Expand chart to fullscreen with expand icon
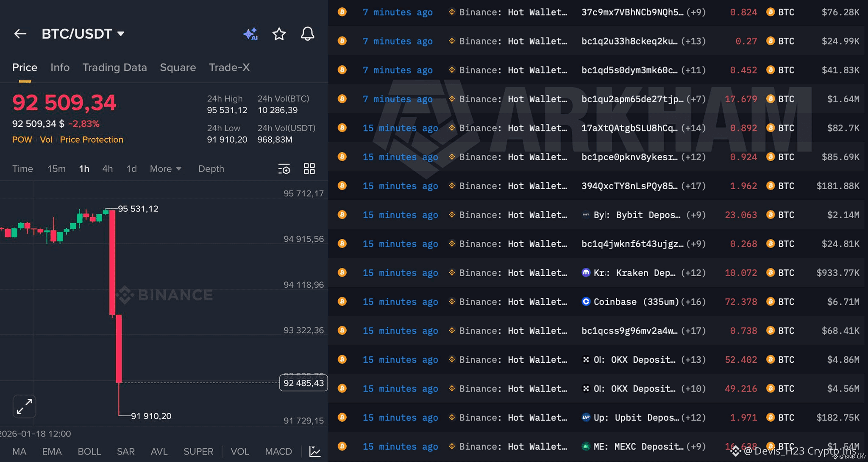Screen dimensions: 868x462 [24, 406]
